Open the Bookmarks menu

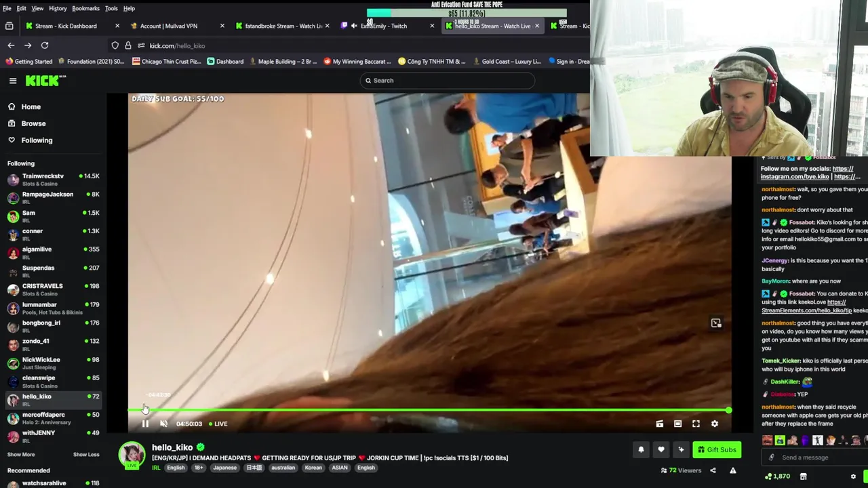[x=85, y=8]
